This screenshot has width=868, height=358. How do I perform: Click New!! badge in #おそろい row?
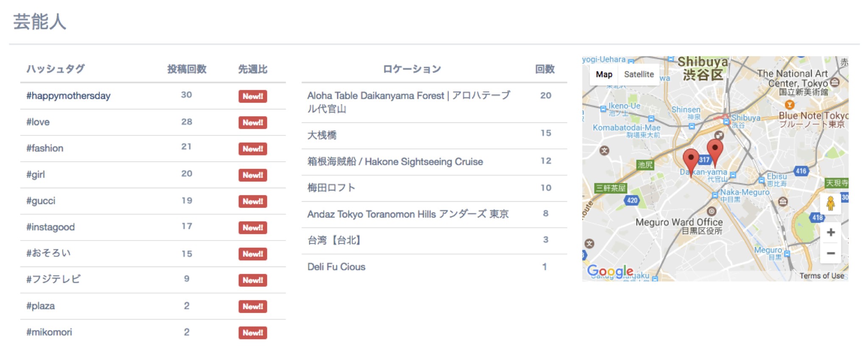[253, 254]
